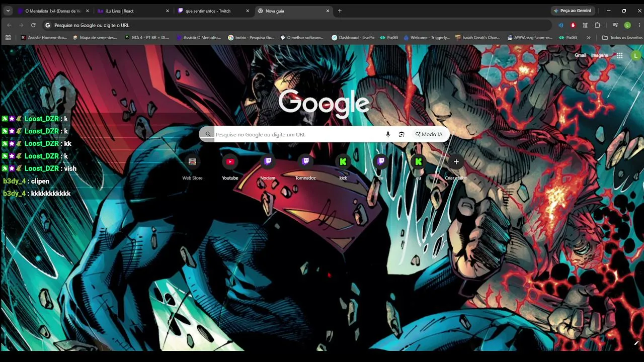
Task: Click the chat message 'b3dy_4 : kkkkkkkkkkk'
Action: point(37,194)
